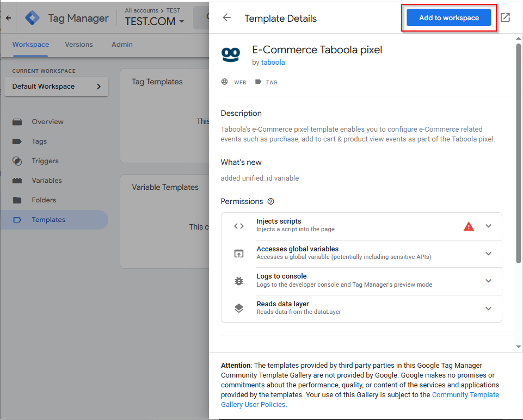The height and width of the screenshot is (420, 523).
Task: Click the template details vertical scrollbar
Action: (x=518, y=153)
